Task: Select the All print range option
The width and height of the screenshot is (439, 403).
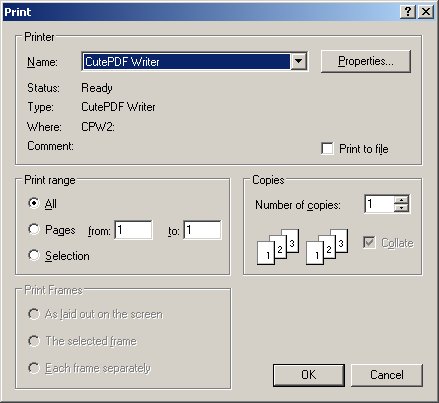Action: (x=34, y=203)
